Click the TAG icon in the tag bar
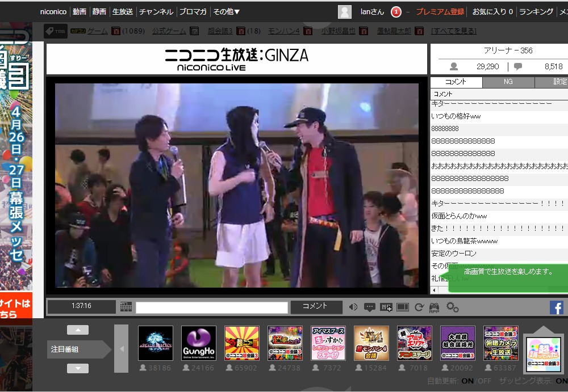Screen dimensions: 568x392 click(56, 31)
